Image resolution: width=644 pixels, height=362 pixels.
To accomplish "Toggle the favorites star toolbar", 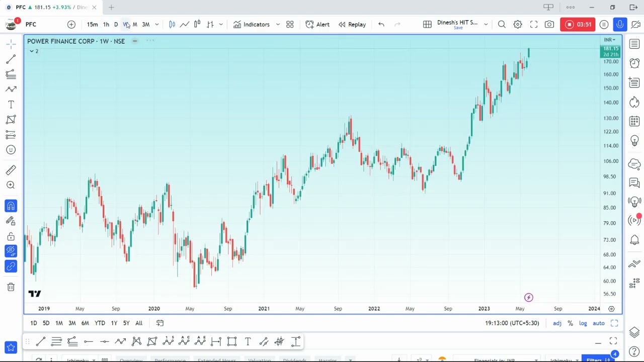I will tap(11, 347).
